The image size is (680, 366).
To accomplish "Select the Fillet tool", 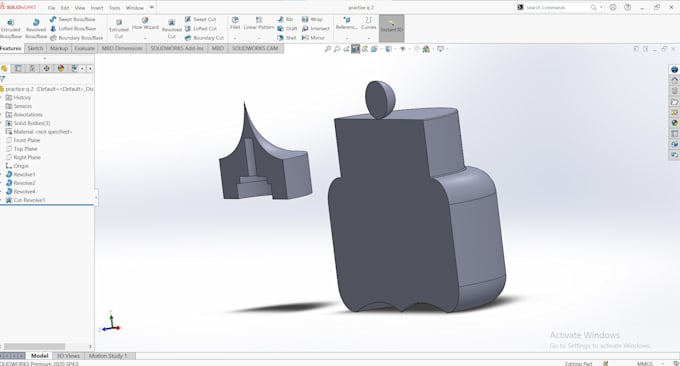I will point(235,23).
